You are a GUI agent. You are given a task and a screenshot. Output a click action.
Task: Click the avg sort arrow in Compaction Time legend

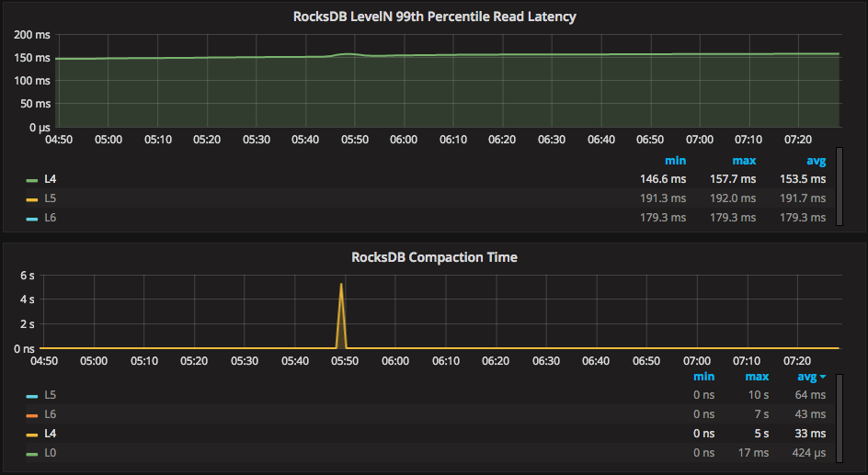click(822, 377)
